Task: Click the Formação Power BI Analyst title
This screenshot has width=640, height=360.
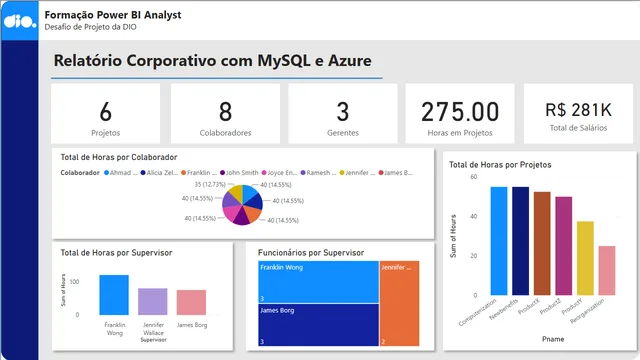Action: coord(113,15)
